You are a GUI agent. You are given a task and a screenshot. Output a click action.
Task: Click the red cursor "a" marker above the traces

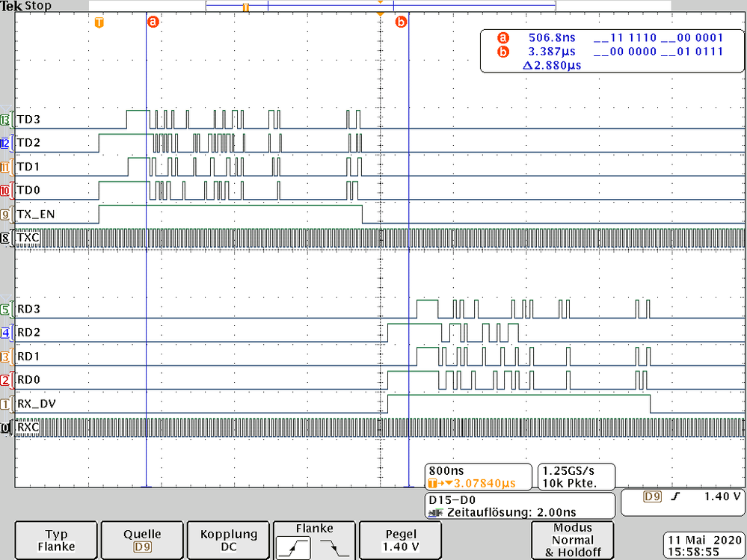click(x=154, y=22)
